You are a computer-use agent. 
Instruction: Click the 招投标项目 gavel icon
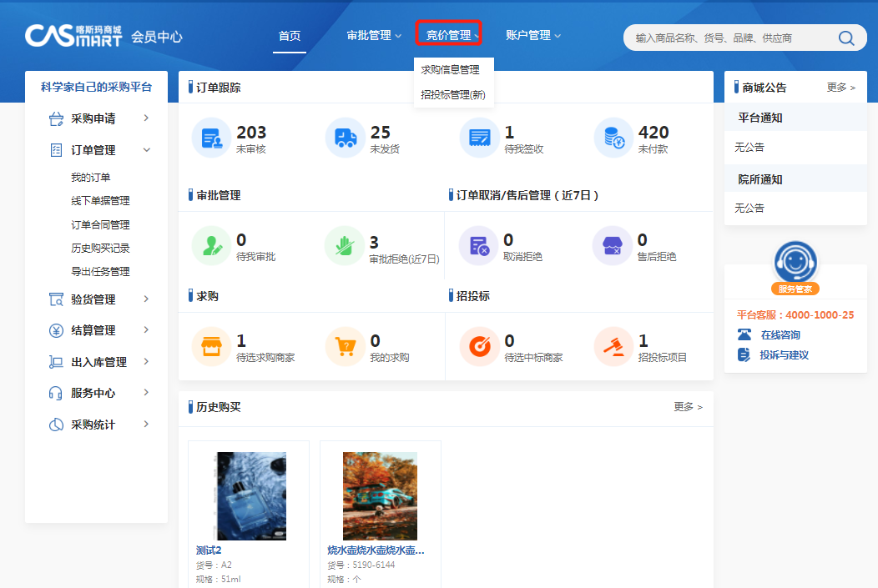point(613,346)
